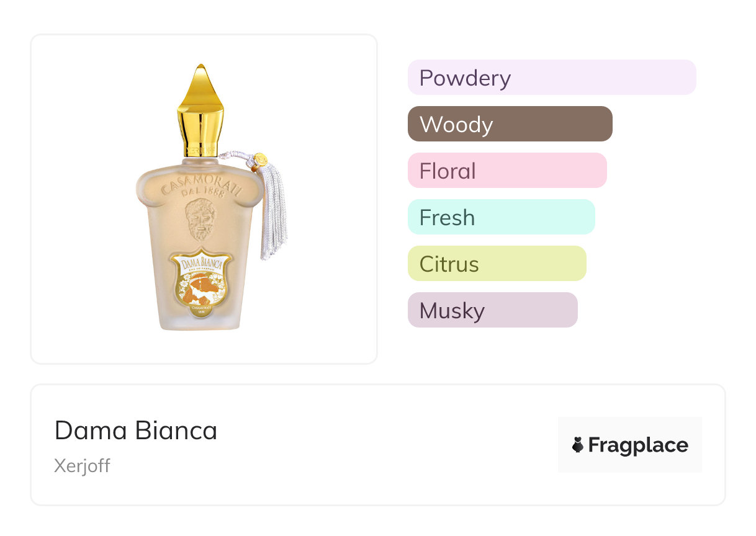The width and height of the screenshot is (756, 536).
Task: Click the Fragplace wordmark text
Action: coord(638,445)
